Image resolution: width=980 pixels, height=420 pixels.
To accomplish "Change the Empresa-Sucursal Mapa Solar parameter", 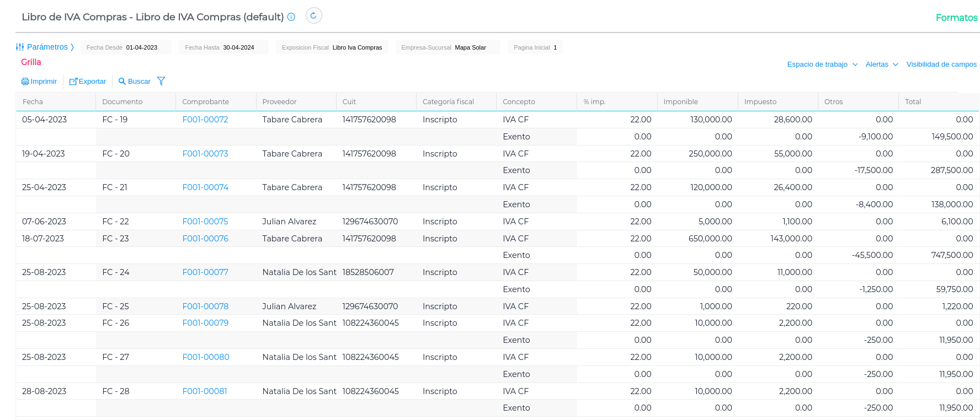I will coord(470,47).
